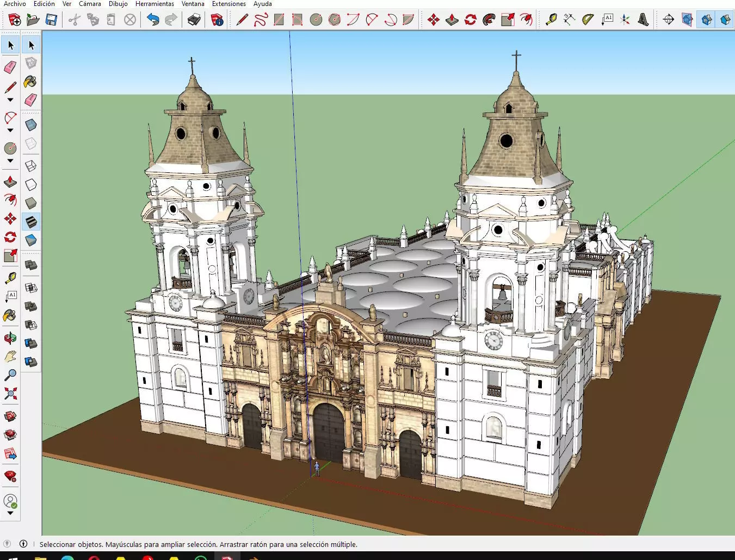This screenshot has width=735, height=560.
Task: Open the Model Info icon
Action: (217, 20)
